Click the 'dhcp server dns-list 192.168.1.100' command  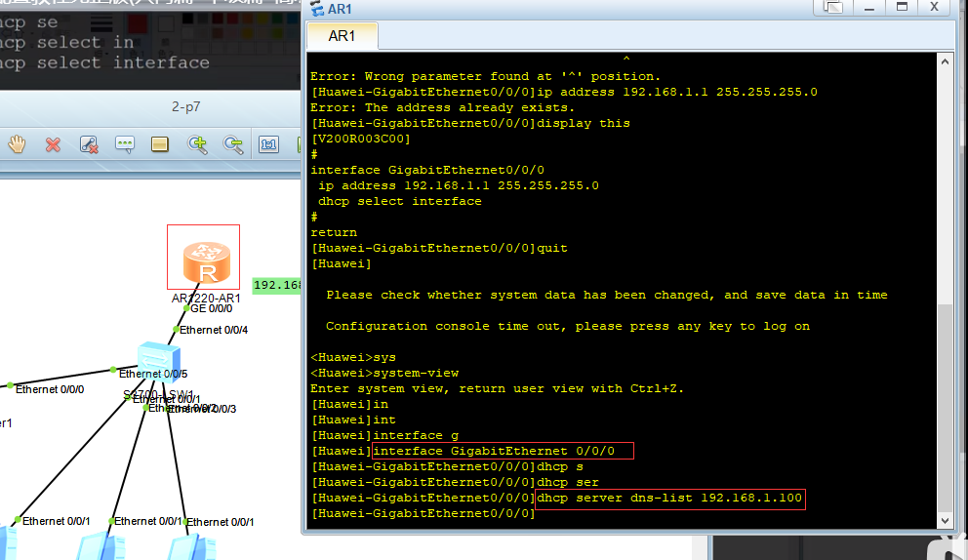pos(669,499)
